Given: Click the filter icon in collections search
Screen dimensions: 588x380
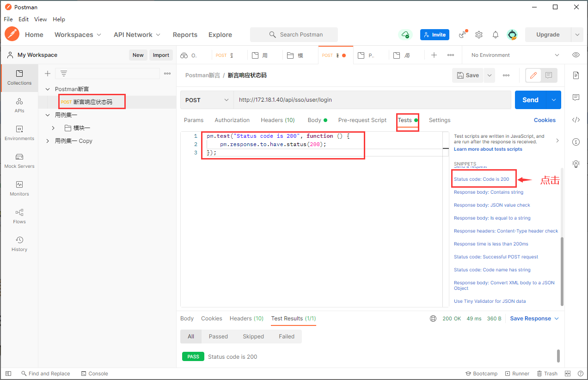Looking at the screenshot, I should tap(64, 74).
